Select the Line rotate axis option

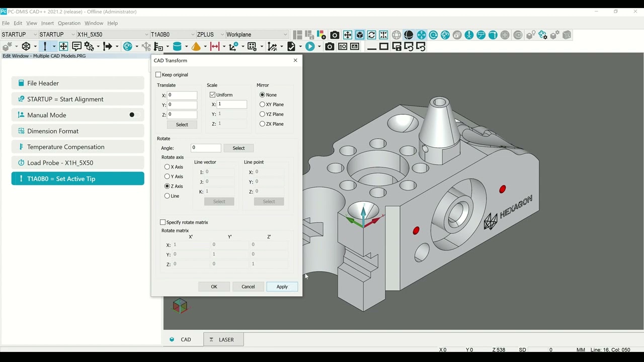coord(168,196)
